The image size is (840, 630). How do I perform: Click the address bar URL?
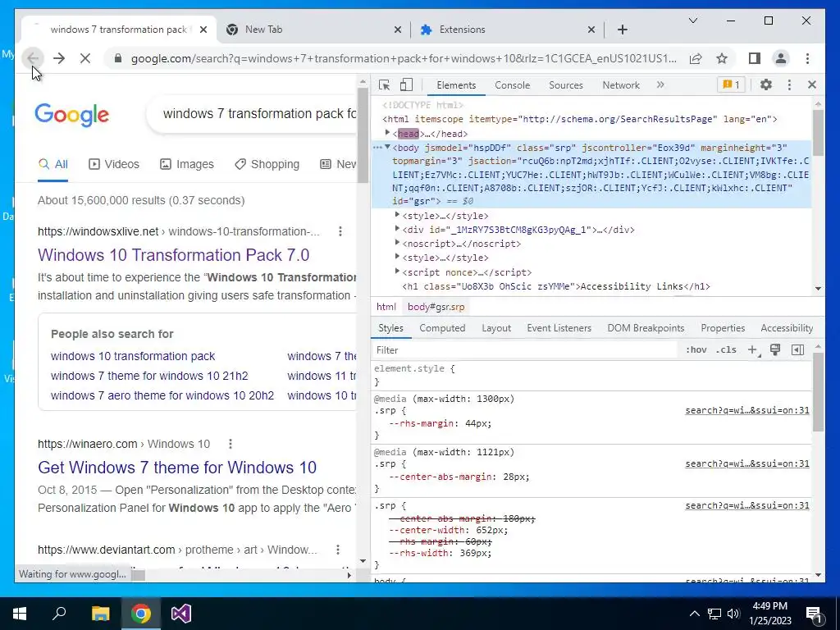coord(404,58)
